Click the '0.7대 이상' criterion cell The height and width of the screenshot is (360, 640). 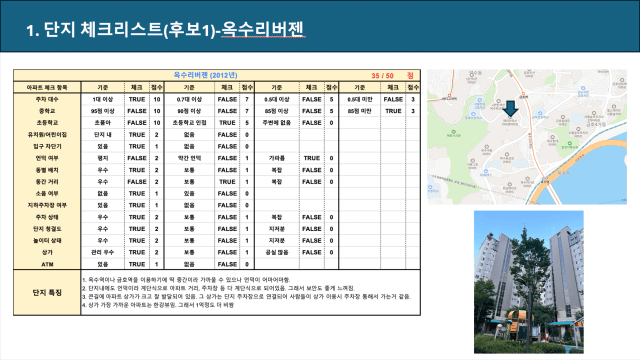pyautogui.click(x=189, y=99)
